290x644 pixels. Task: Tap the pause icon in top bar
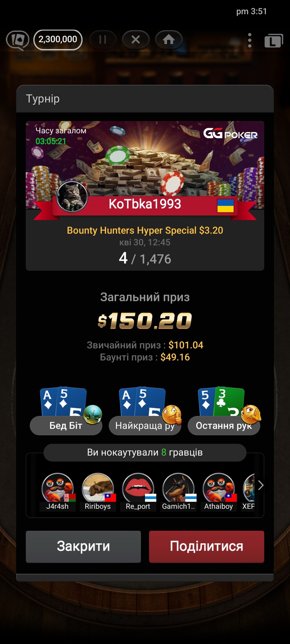click(x=103, y=39)
